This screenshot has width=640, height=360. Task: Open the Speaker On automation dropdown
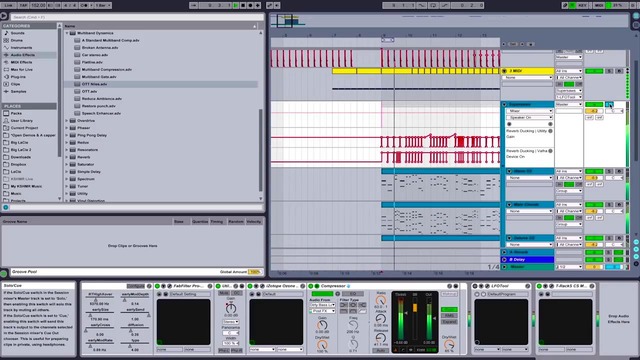pos(529,118)
